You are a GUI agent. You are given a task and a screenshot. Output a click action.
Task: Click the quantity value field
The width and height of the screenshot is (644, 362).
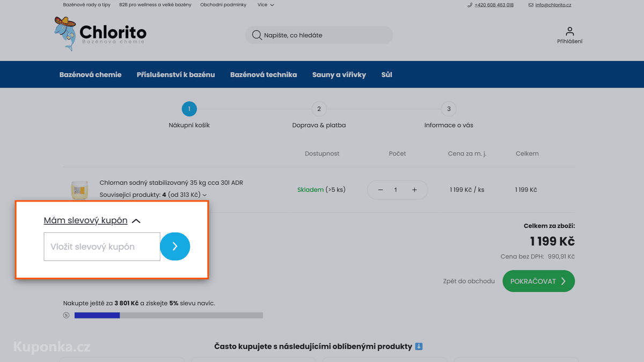[x=396, y=190]
